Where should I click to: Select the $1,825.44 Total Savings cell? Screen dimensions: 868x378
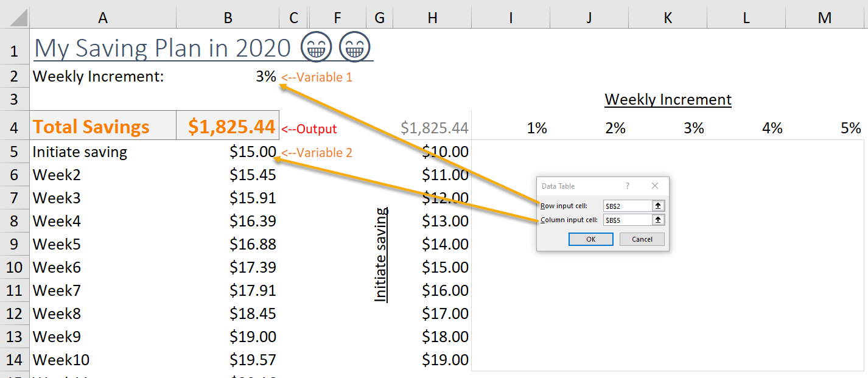[228, 125]
